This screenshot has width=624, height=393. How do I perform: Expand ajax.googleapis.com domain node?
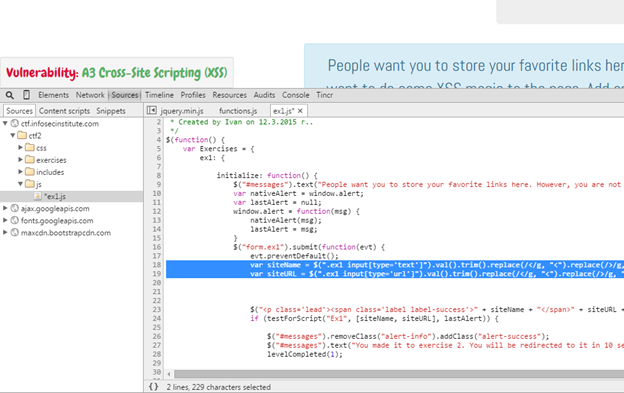pyautogui.click(x=5, y=208)
